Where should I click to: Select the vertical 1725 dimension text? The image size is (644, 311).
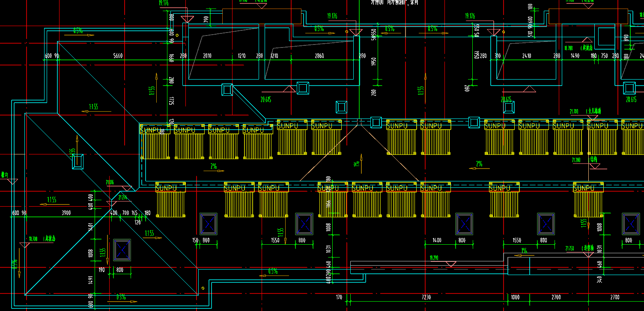[171, 101]
